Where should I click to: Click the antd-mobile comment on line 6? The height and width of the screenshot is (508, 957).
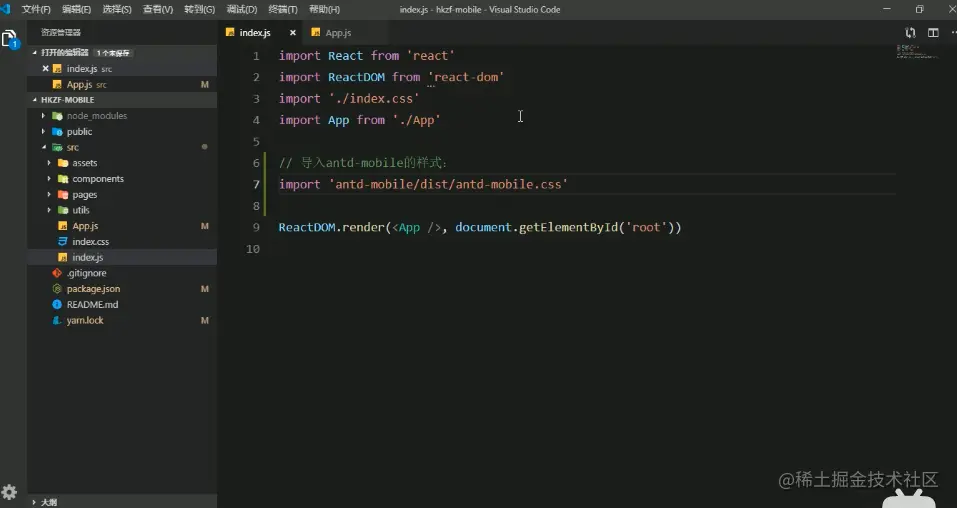(363, 163)
